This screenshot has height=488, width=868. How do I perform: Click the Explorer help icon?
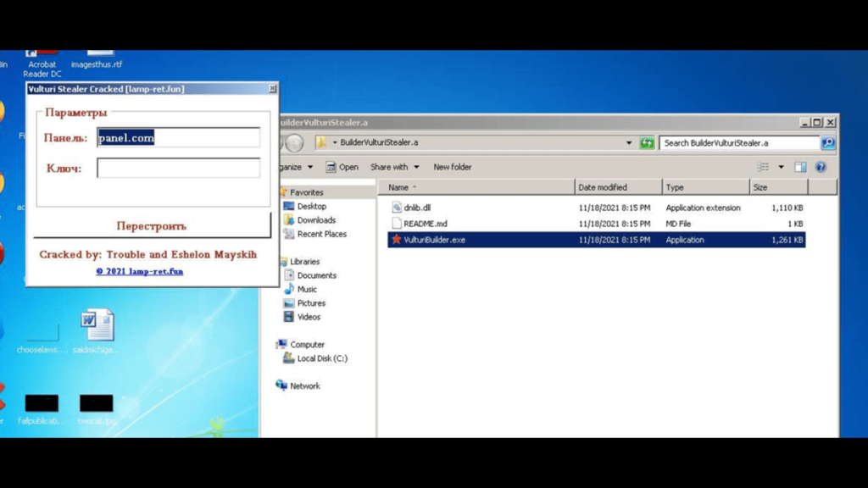[821, 167]
